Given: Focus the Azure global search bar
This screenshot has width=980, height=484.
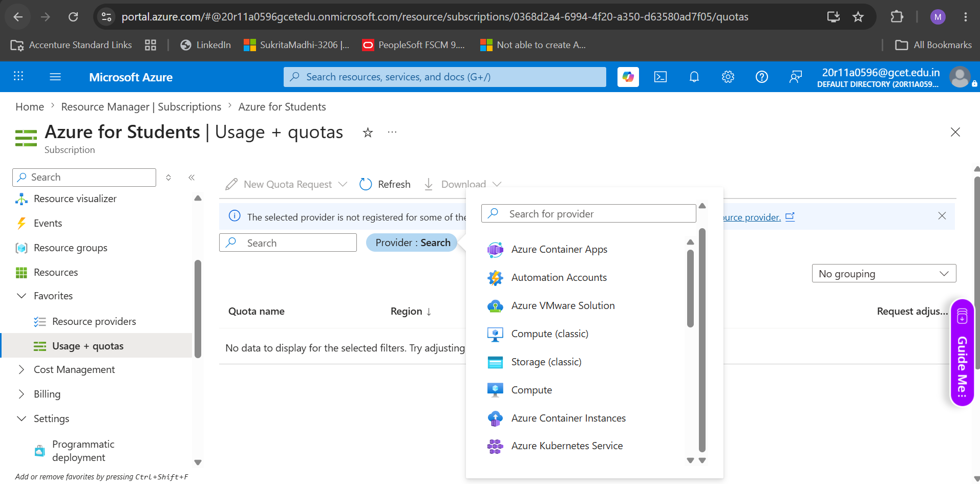Looking at the screenshot, I should click(444, 77).
